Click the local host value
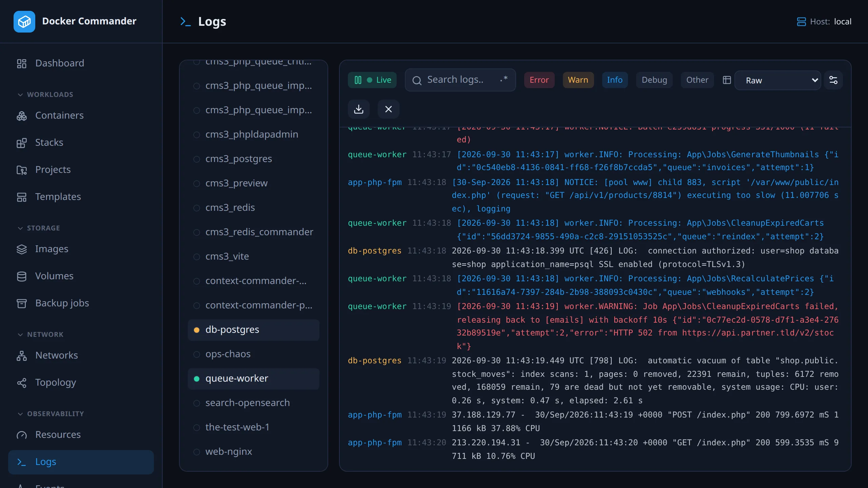The height and width of the screenshot is (488, 868). pyautogui.click(x=843, y=22)
